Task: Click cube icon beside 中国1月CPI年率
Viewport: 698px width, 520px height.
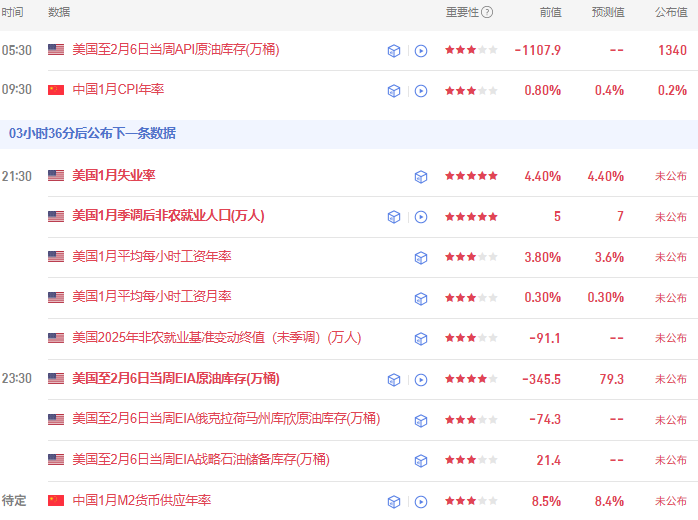Action: click(x=394, y=91)
